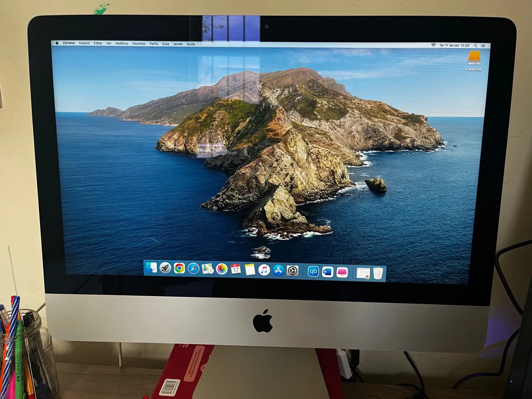Open Calendar icon showing 17
The image size is (532, 399).
click(236, 269)
